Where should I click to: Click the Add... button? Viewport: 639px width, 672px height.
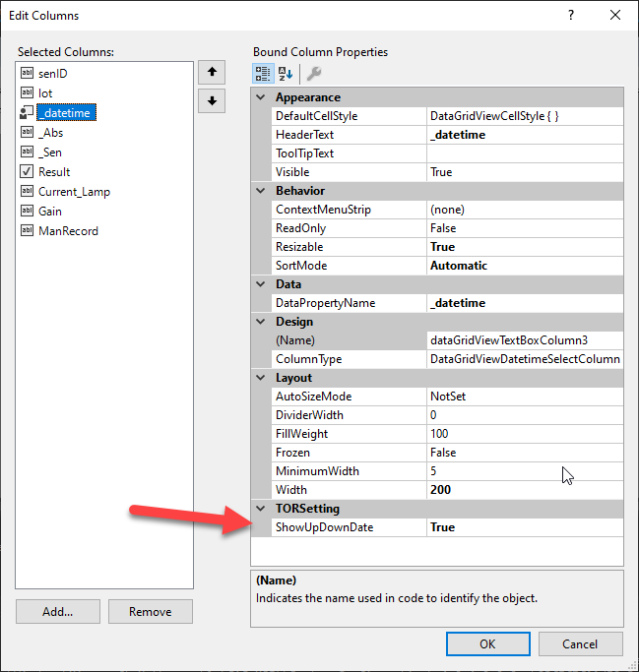[58, 612]
